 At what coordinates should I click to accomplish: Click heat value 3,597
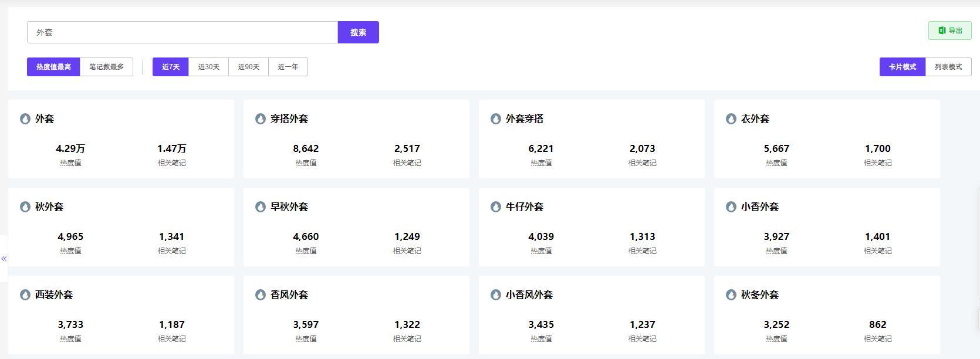click(306, 324)
